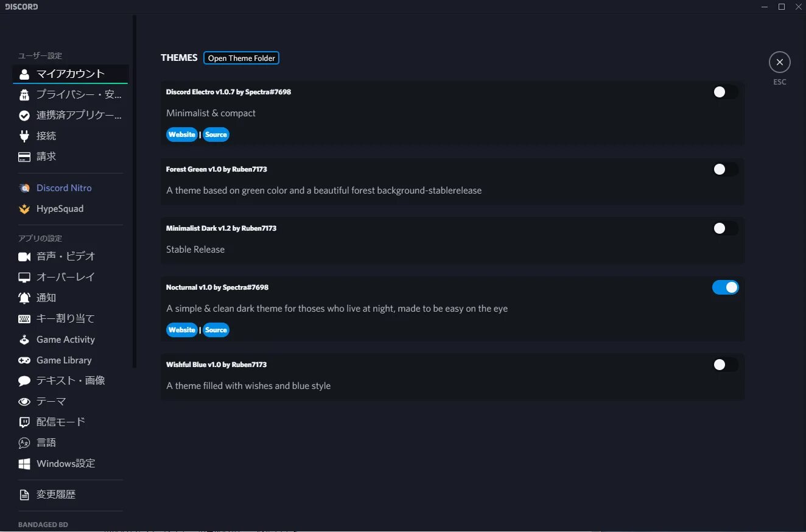The width and height of the screenshot is (806, 532).
Task: Click the HypeSquad emblem icon
Action: 24,209
